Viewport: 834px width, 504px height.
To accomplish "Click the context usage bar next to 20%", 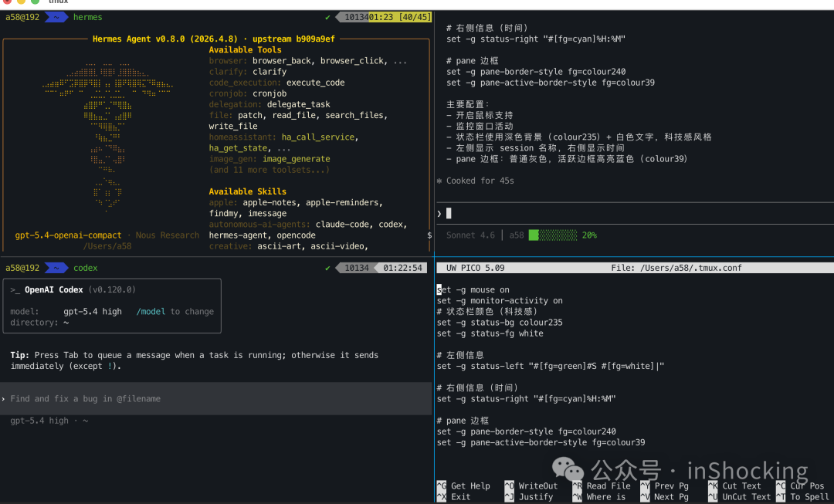I will tap(553, 235).
